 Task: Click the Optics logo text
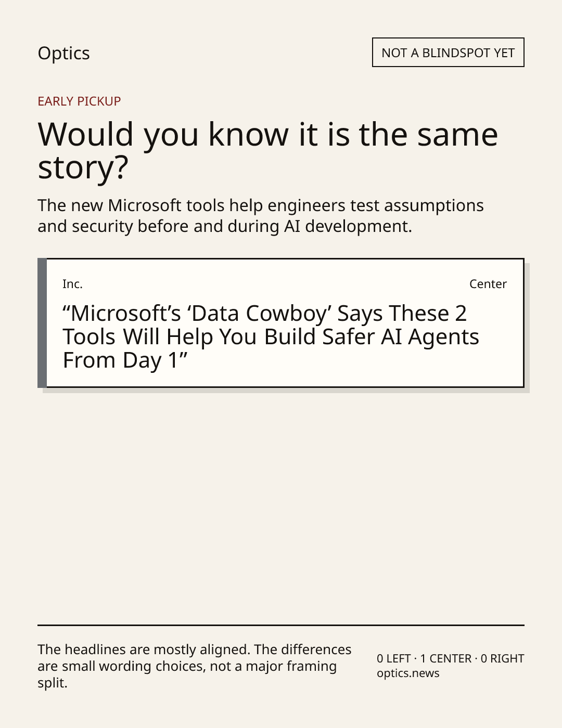pos(63,53)
